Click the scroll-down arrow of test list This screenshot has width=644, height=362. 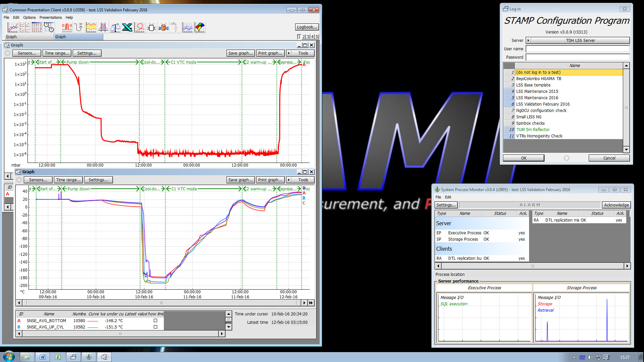(x=626, y=149)
